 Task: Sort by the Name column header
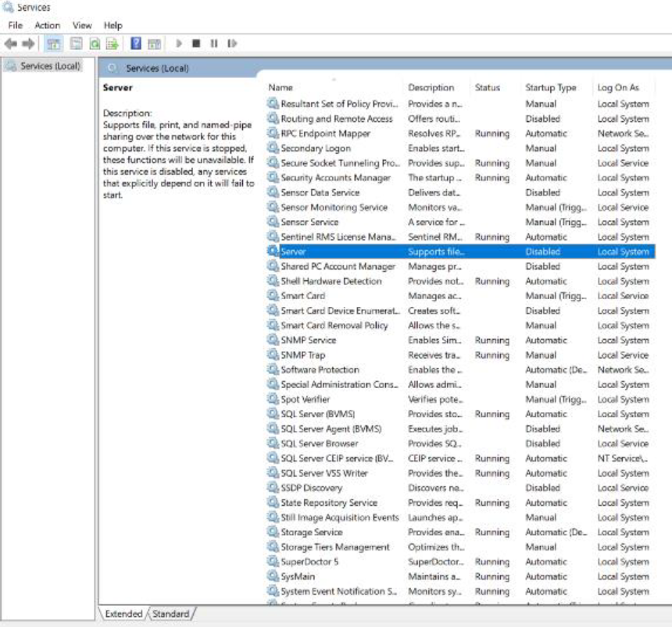[281, 87]
